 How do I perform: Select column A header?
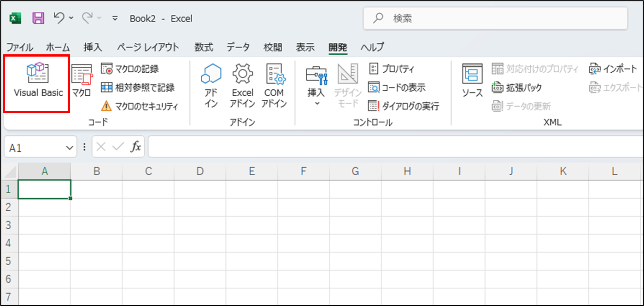click(x=45, y=171)
